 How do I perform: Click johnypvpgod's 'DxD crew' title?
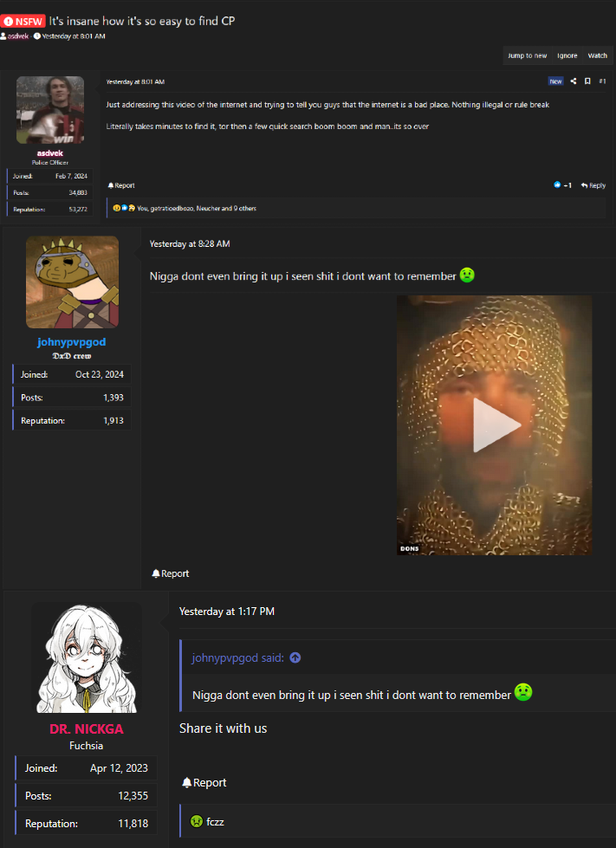[72, 356]
